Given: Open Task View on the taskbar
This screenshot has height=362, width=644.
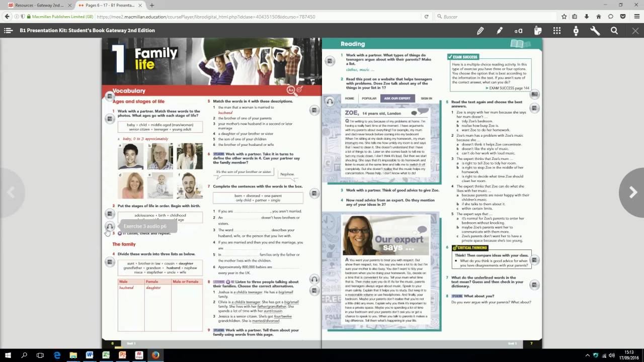Looking at the screenshot, I should coord(40,355).
